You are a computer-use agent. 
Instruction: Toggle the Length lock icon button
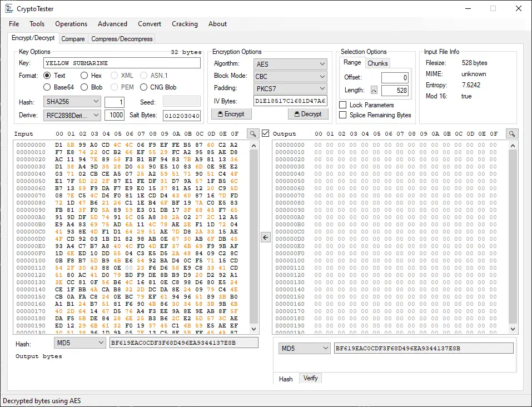[374, 90]
